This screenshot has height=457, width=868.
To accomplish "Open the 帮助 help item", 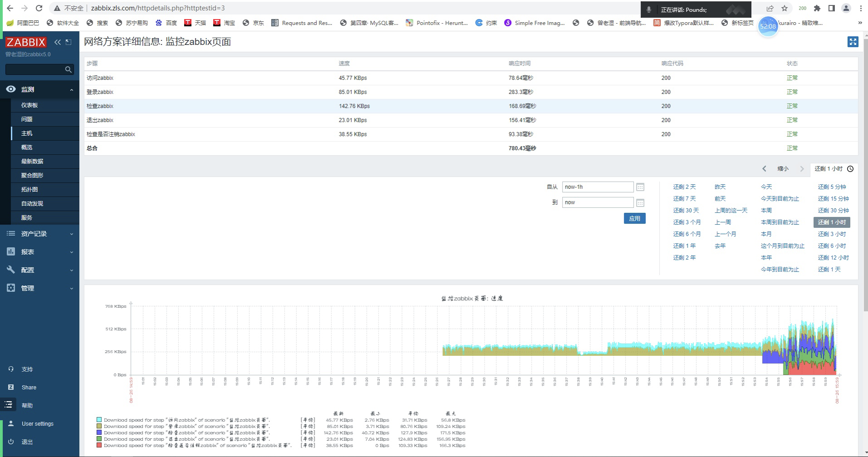I will coord(27,406).
